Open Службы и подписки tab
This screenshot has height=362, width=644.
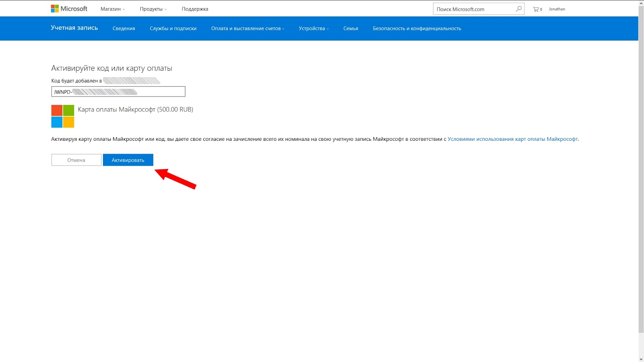tap(173, 29)
